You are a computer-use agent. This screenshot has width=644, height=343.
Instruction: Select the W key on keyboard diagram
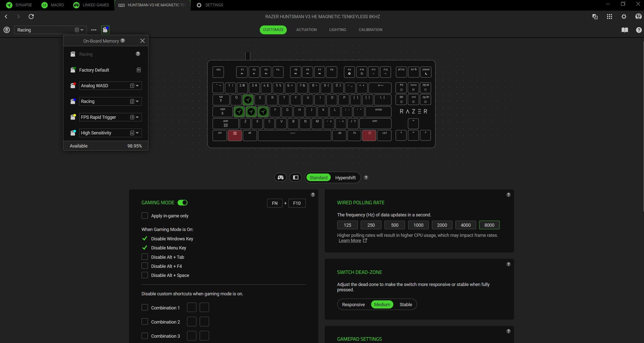pyautogui.click(x=248, y=100)
